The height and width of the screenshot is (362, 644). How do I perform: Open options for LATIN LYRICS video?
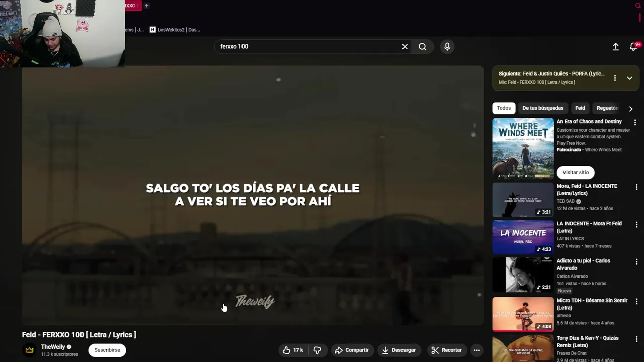[636, 224]
